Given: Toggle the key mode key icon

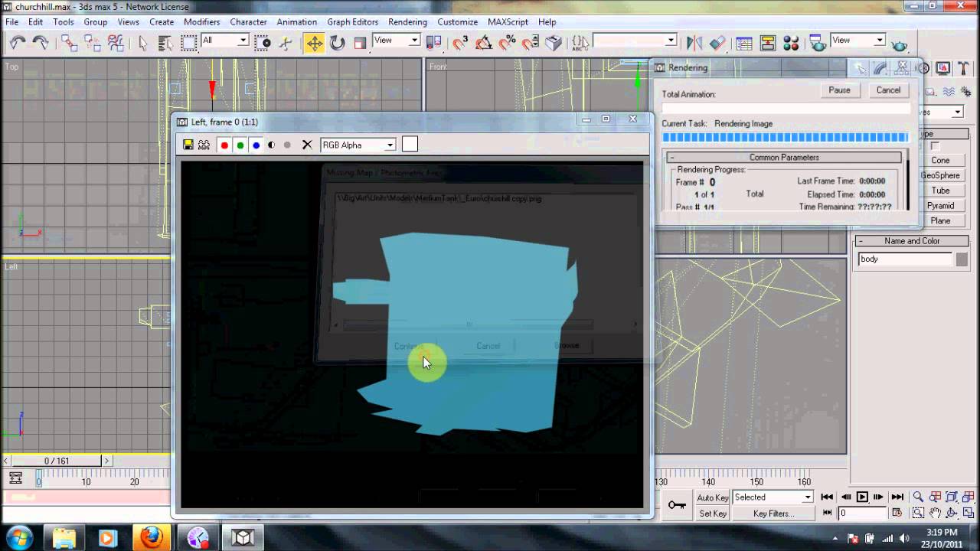Looking at the screenshot, I should (677, 505).
